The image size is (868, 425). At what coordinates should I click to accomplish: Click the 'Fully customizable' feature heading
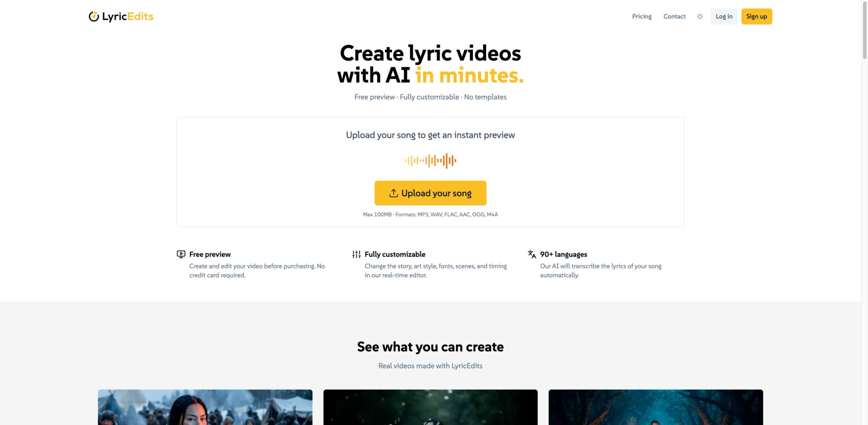click(395, 254)
